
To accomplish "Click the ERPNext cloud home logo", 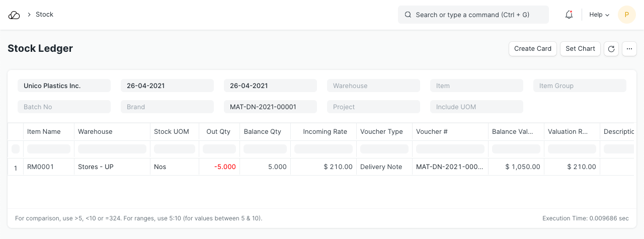I will 14,15.
